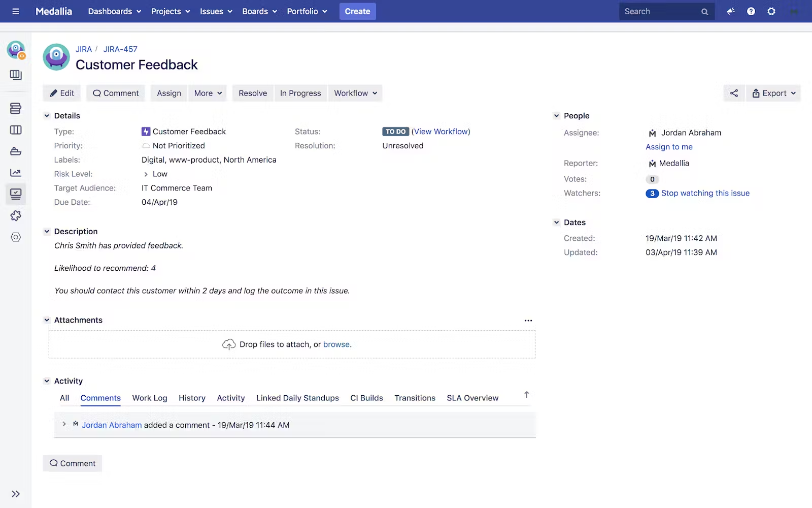
Task: Open the Dashboards menu
Action: click(x=114, y=11)
